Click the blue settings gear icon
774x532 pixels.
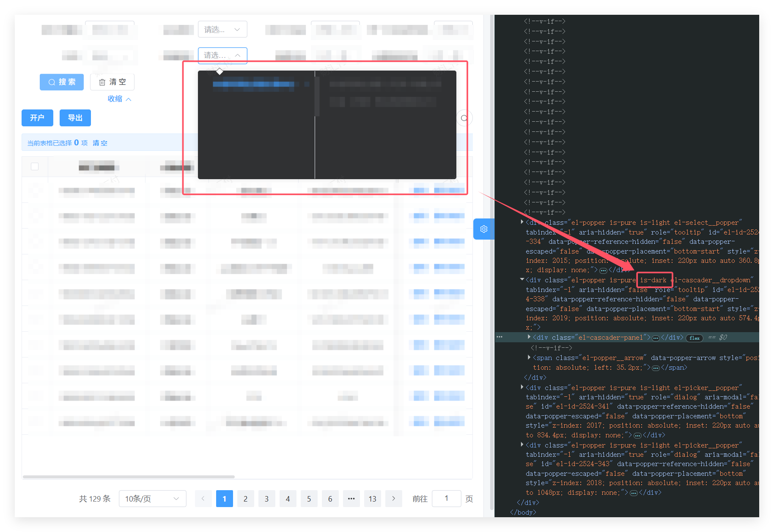484,229
